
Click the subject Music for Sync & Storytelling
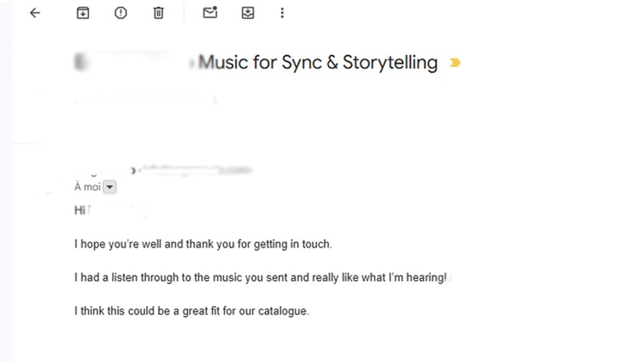(318, 63)
